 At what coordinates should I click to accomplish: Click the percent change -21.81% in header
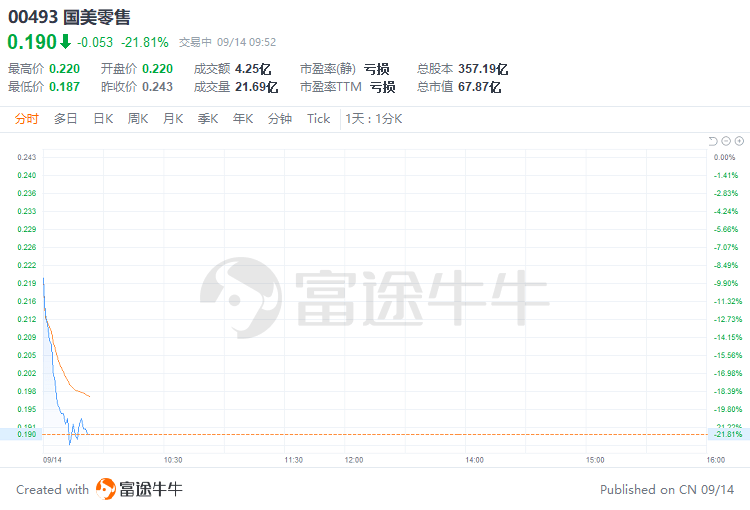point(145,43)
